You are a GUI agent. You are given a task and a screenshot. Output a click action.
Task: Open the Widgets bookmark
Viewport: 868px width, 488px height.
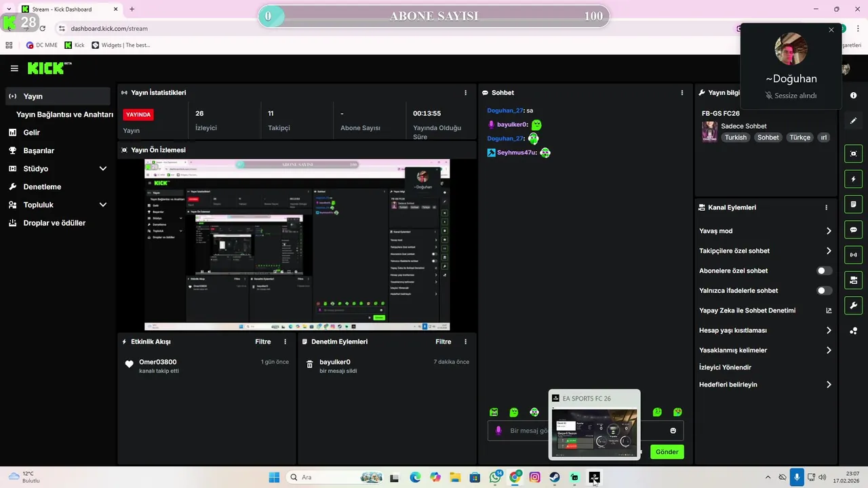point(121,45)
